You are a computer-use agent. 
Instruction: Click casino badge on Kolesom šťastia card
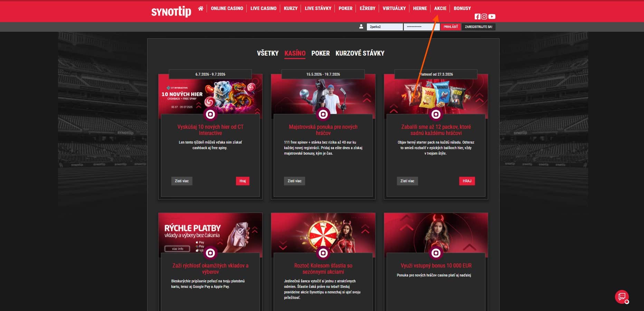[323, 253]
